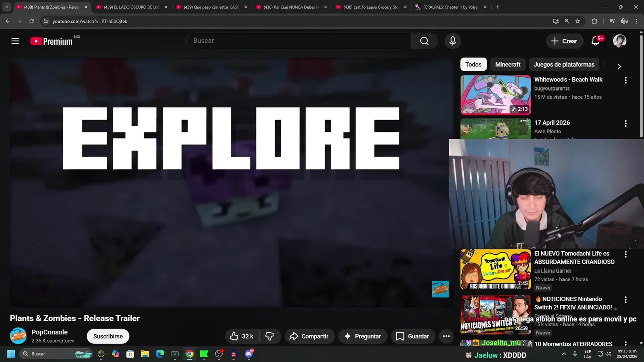Close the FERALPALS Chapter 1 tab
Screen dimensions: 644x362
(x=485, y=7)
